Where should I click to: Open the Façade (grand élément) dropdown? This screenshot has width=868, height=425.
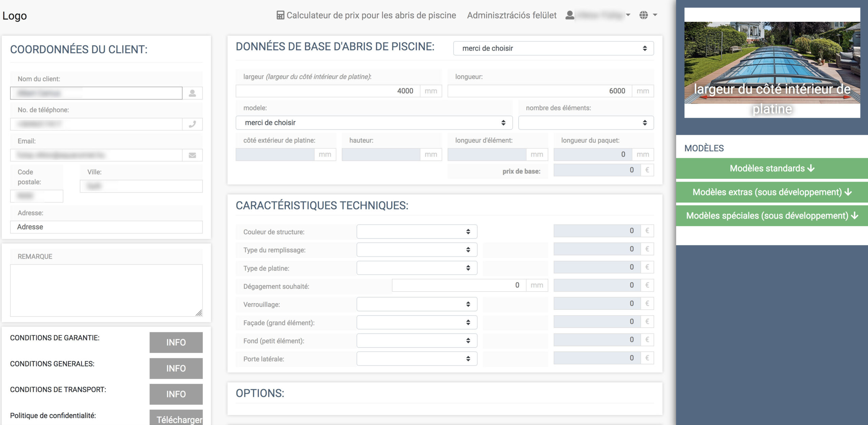click(417, 322)
